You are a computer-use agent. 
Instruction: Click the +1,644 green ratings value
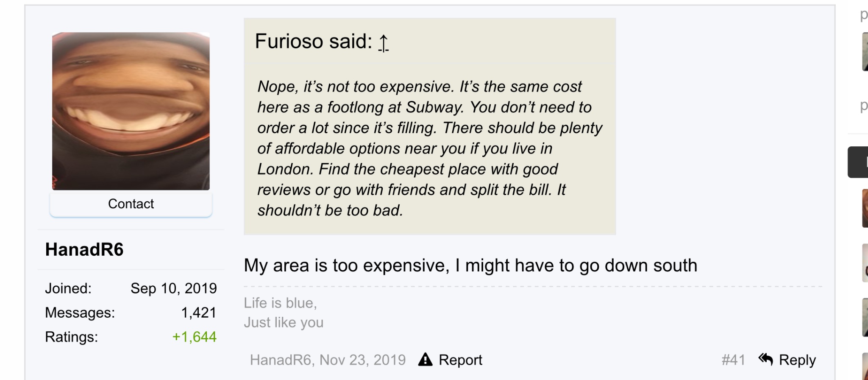point(194,337)
